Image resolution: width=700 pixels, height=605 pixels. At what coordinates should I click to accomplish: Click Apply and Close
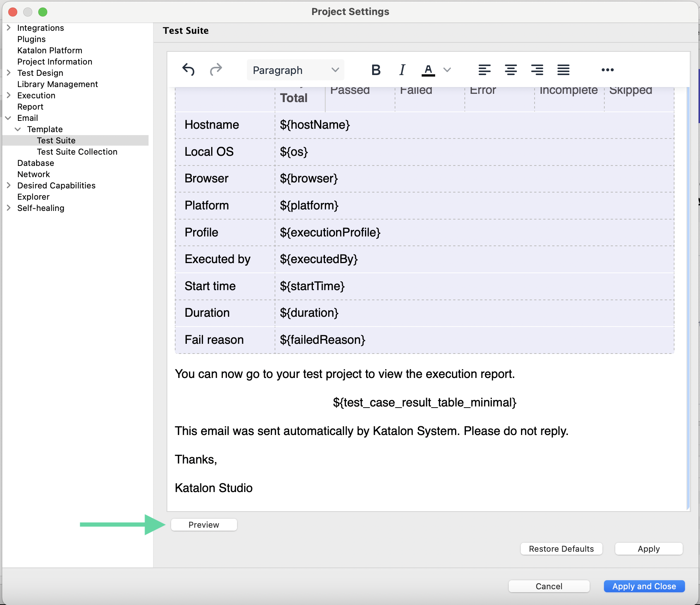[x=644, y=586]
